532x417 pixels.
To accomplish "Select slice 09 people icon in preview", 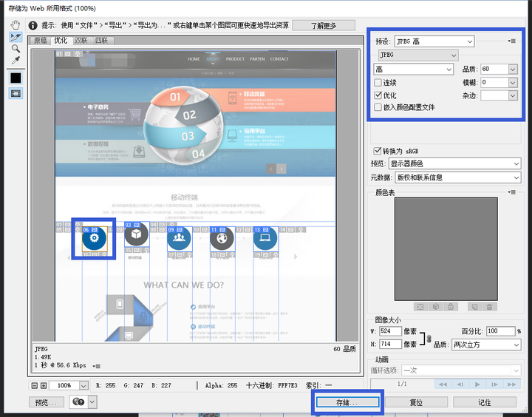I will [180, 238].
